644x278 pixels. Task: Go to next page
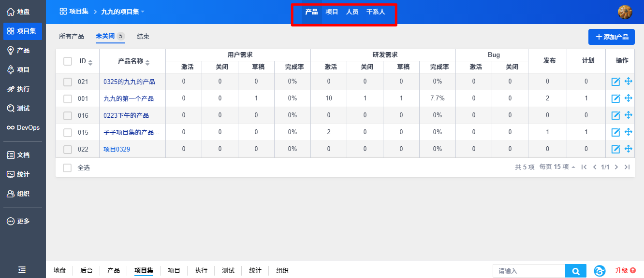tap(616, 167)
